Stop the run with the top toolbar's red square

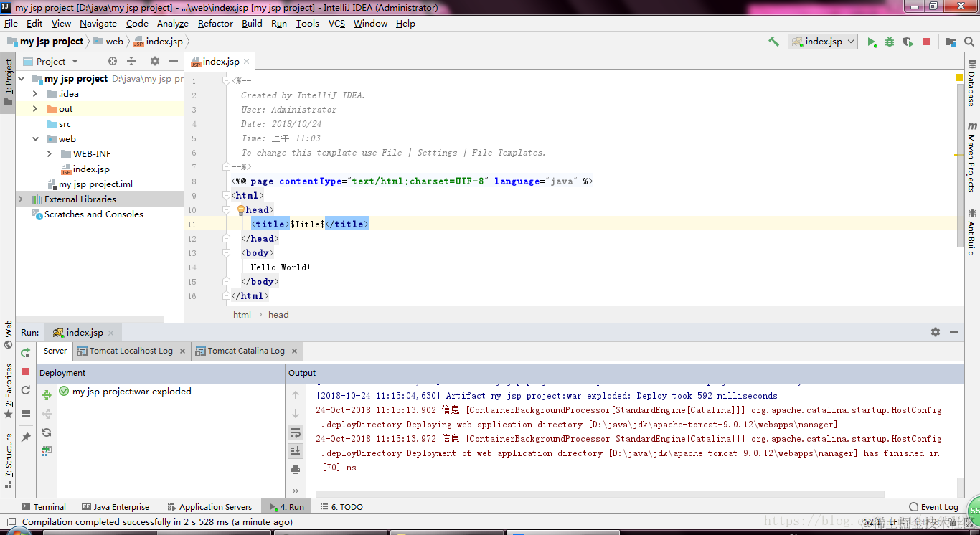click(x=927, y=42)
